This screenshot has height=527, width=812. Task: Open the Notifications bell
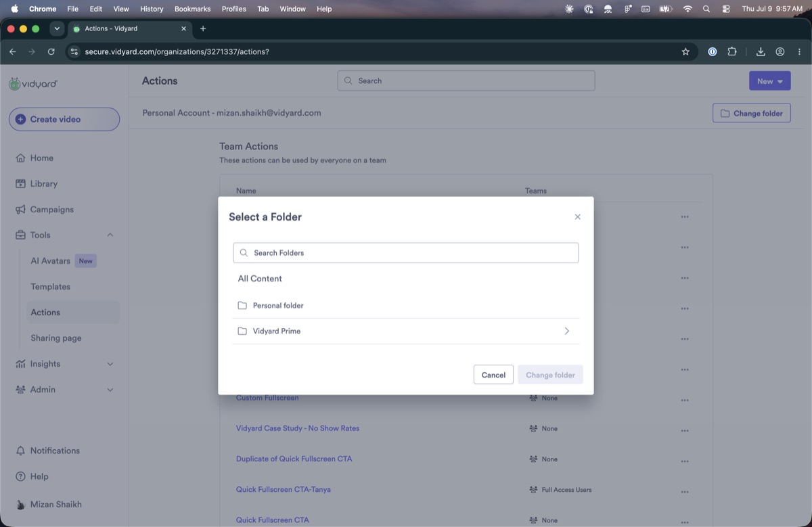coord(20,451)
